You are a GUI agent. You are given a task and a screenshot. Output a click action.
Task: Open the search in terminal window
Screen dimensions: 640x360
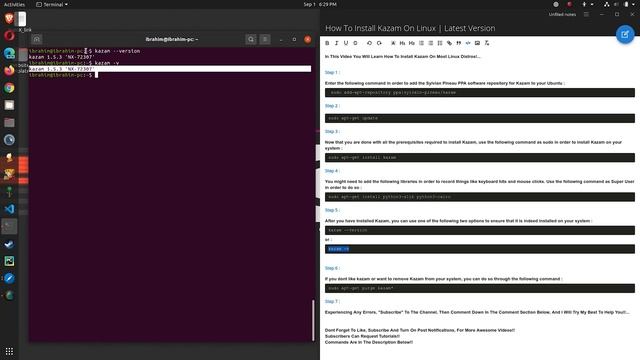tap(251, 39)
